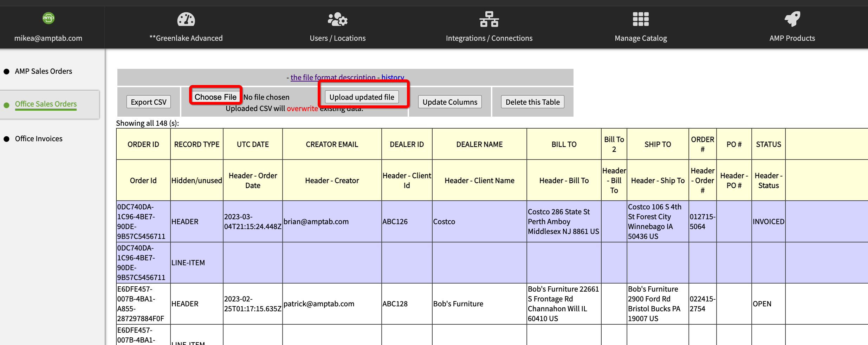Click the Hidden/unused mapping cell
This screenshot has height=345, width=868.
[197, 181]
